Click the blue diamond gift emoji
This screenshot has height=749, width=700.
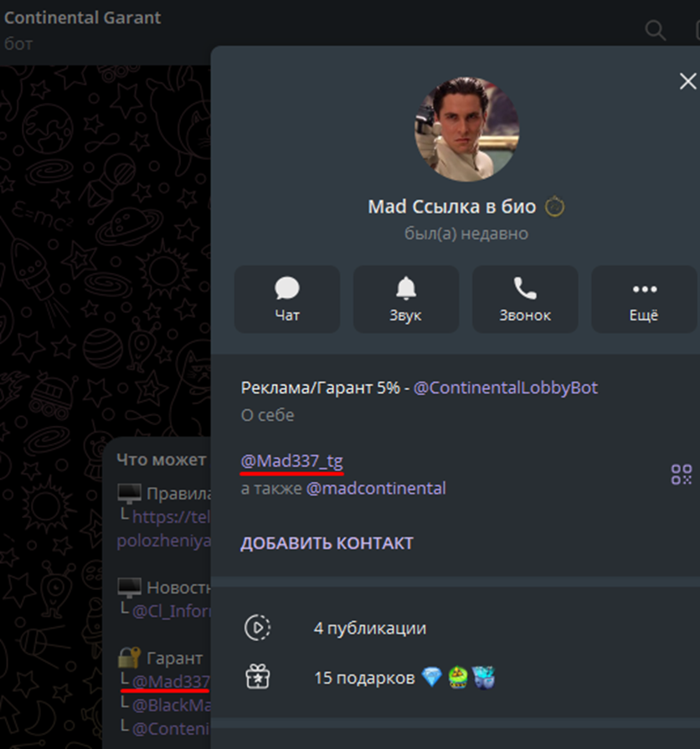coord(431,678)
